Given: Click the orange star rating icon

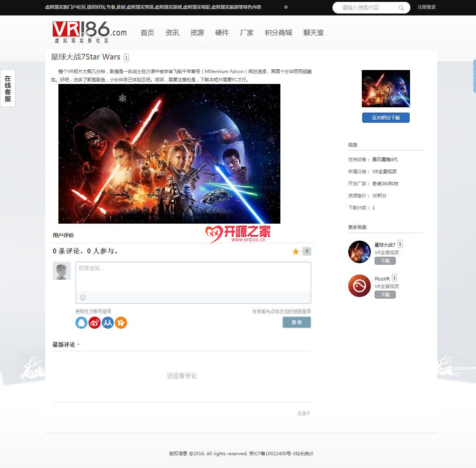Looking at the screenshot, I should (296, 252).
